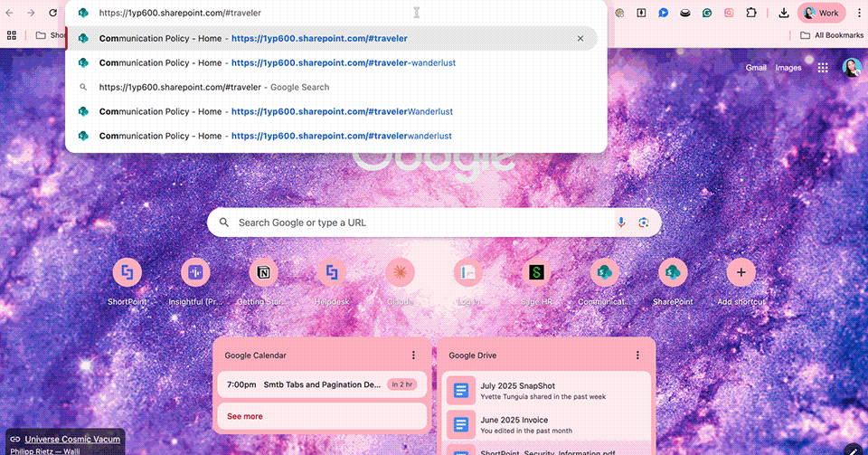Open the Downloads tray
The image size is (868, 455).
783,13
